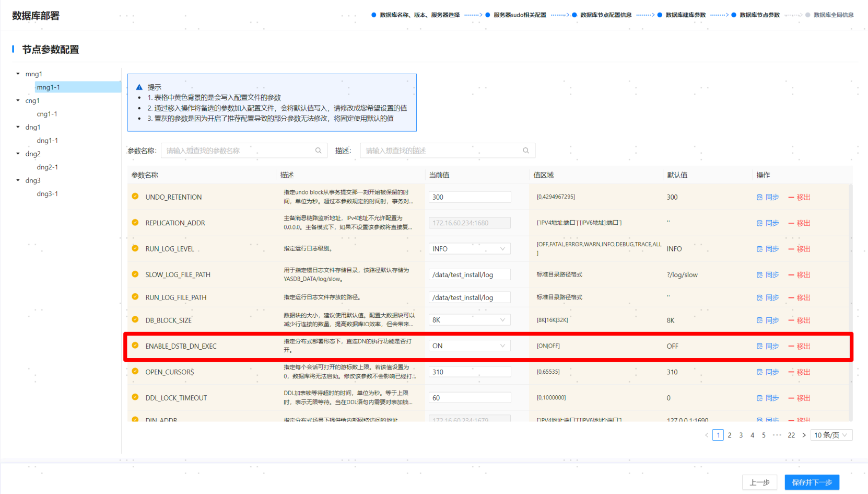Collapse the dng2 tree node
The width and height of the screenshot is (868, 494).
[18, 154]
